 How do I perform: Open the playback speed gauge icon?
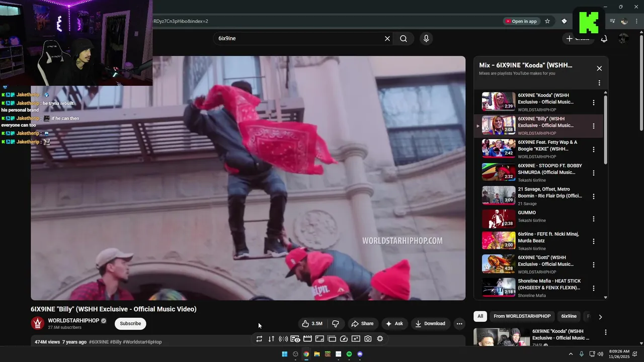pyautogui.click(x=344, y=339)
